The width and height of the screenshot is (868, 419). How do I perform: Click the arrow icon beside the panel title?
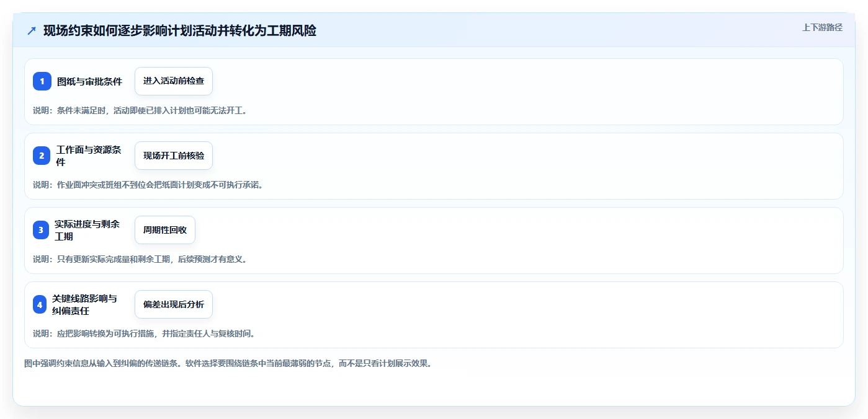(32, 30)
